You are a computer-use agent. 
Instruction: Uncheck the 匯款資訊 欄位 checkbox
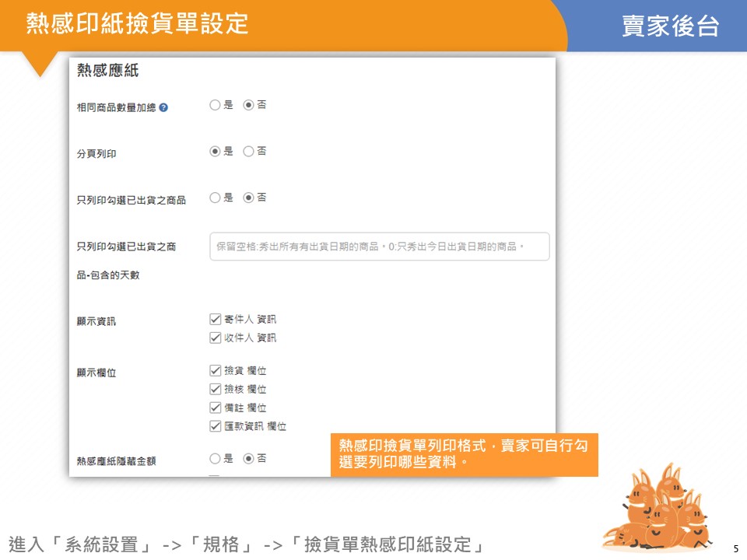(x=216, y=426)
